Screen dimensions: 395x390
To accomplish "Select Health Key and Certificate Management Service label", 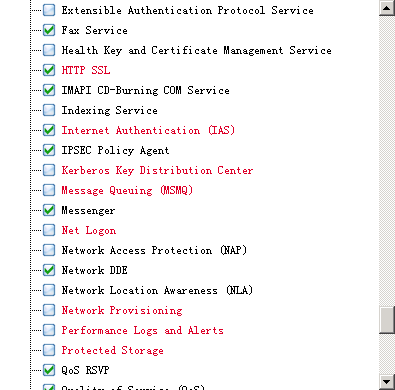I will click(196, 51).
